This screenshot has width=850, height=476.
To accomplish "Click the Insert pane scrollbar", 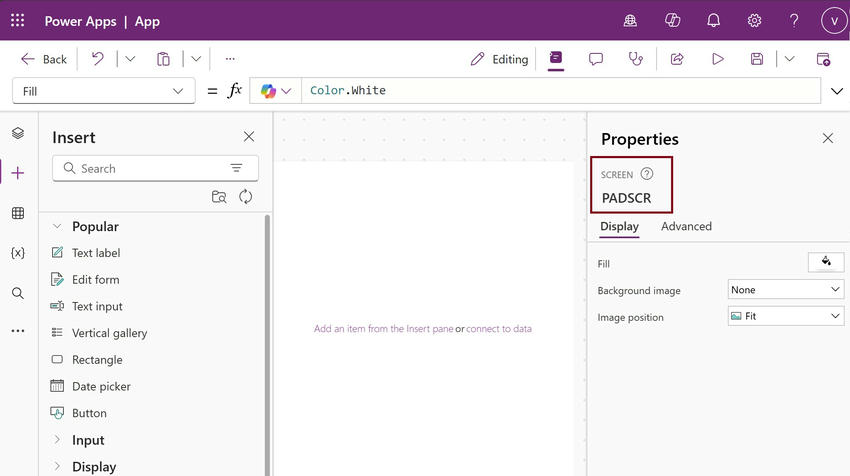I will tap(267, 345).
